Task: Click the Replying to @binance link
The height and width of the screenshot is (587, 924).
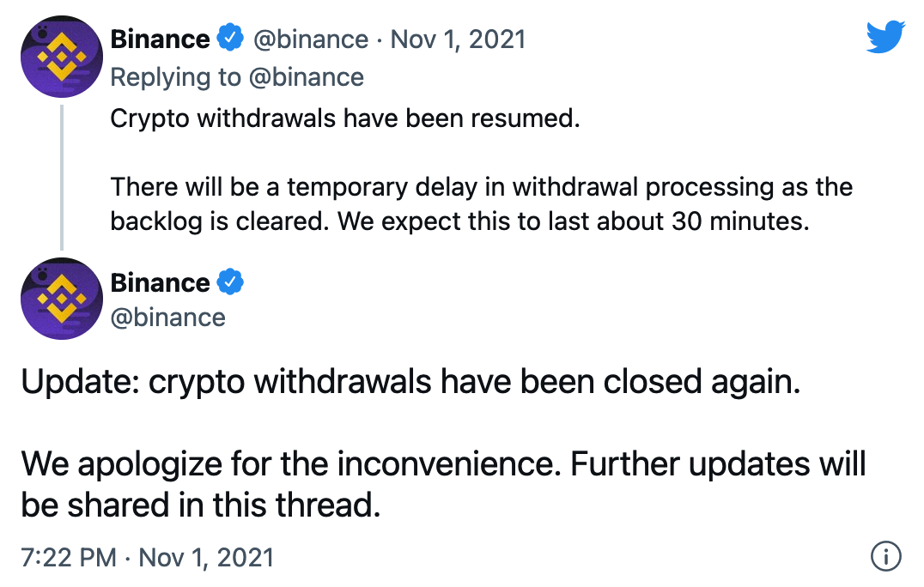Action: click(237, 77)
